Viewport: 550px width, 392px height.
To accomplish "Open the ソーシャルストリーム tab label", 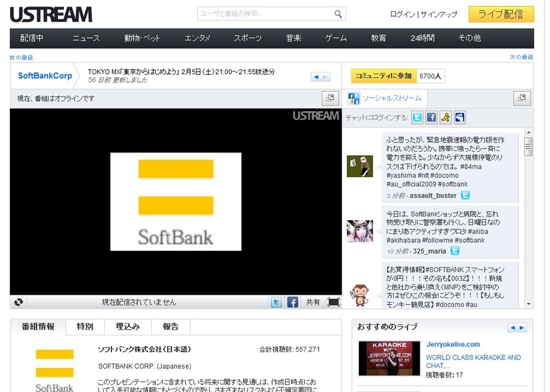I will (392, 98).
